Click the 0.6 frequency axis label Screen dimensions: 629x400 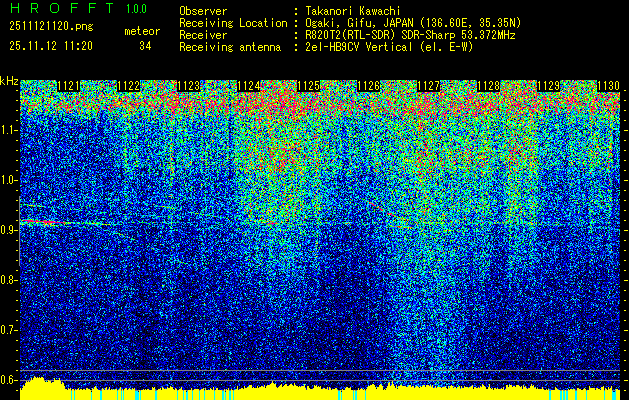[x=9, y=379]
